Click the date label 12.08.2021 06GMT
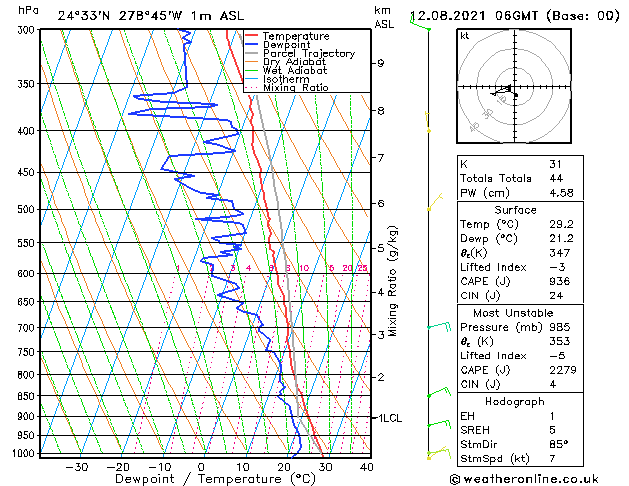 click(x=474, y=16)
